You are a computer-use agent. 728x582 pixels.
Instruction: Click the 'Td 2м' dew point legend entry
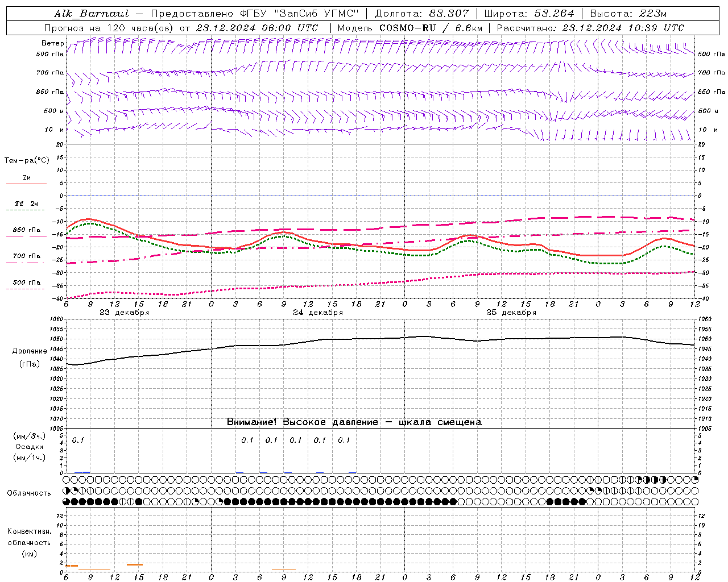(27, 203)
